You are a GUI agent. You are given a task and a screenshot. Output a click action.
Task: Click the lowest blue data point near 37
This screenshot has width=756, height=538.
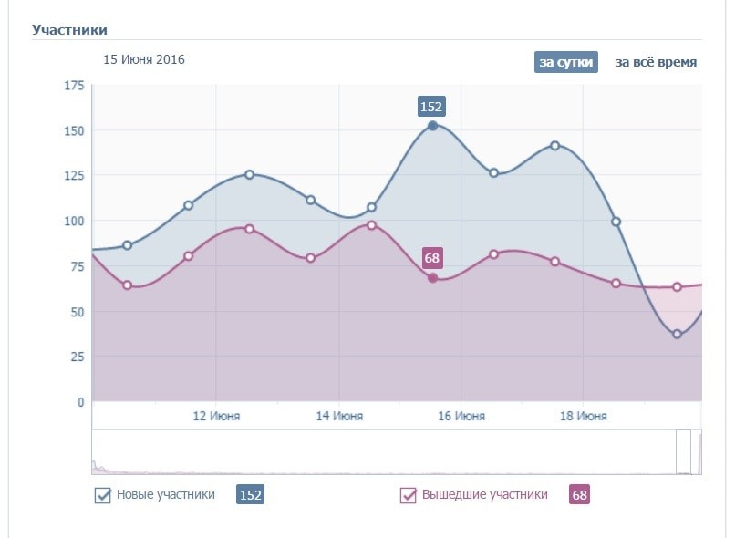[x=677, y=335]
